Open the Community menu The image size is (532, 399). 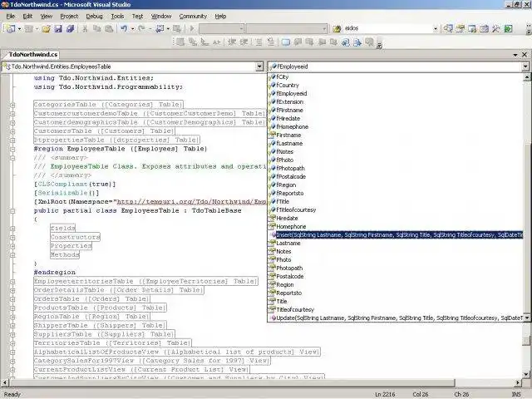(x=193, y=17)
